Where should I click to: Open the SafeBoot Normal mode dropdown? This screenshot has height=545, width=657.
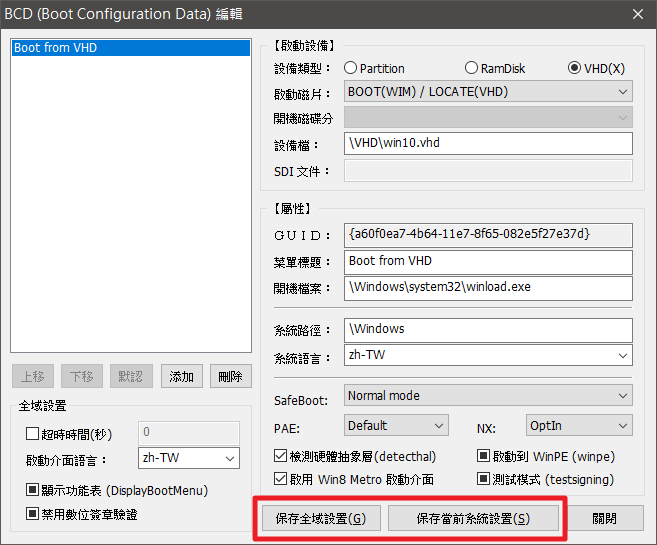click(x=488, y=396)
